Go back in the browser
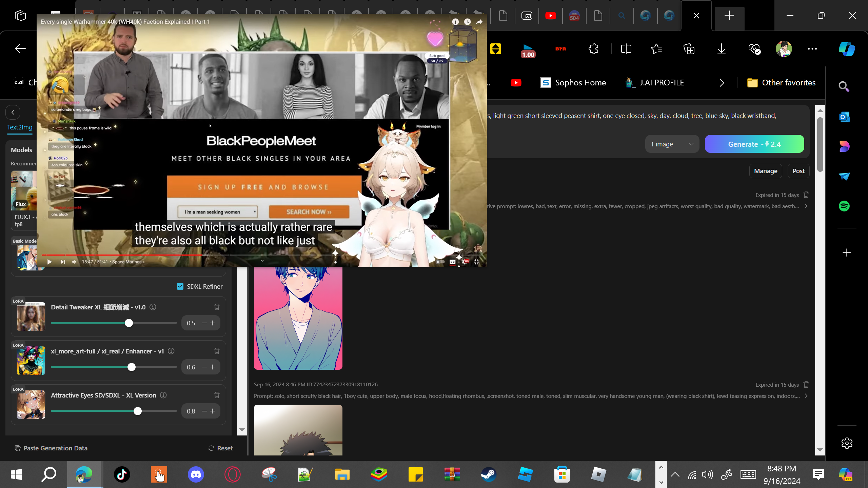The height and width of the screenshot is (488, 868). pyautogui.click(x=20, y=49)
